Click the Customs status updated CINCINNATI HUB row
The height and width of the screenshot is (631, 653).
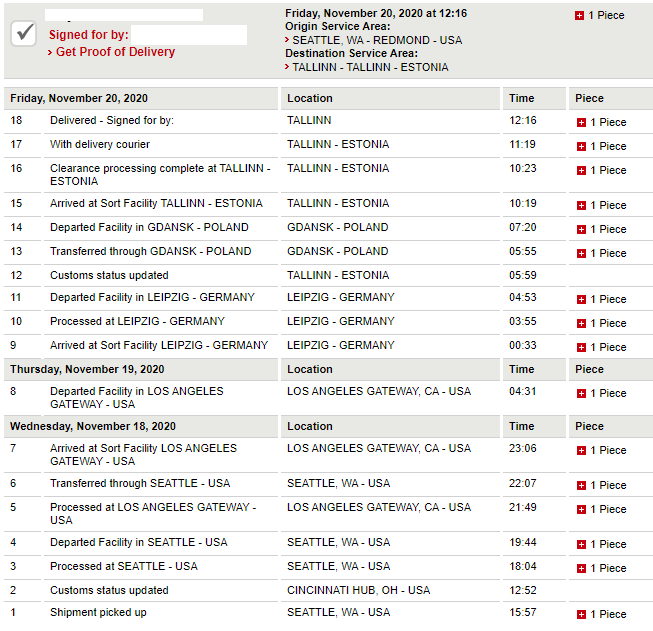[109, 590]
